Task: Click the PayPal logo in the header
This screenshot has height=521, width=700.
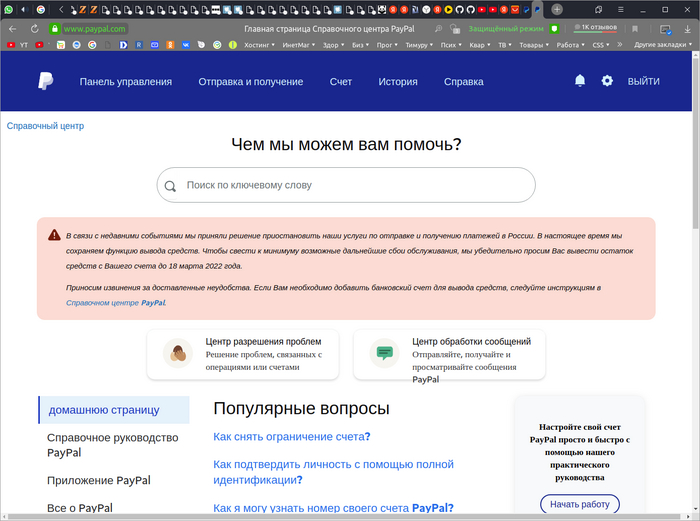Action: point(46,81)
